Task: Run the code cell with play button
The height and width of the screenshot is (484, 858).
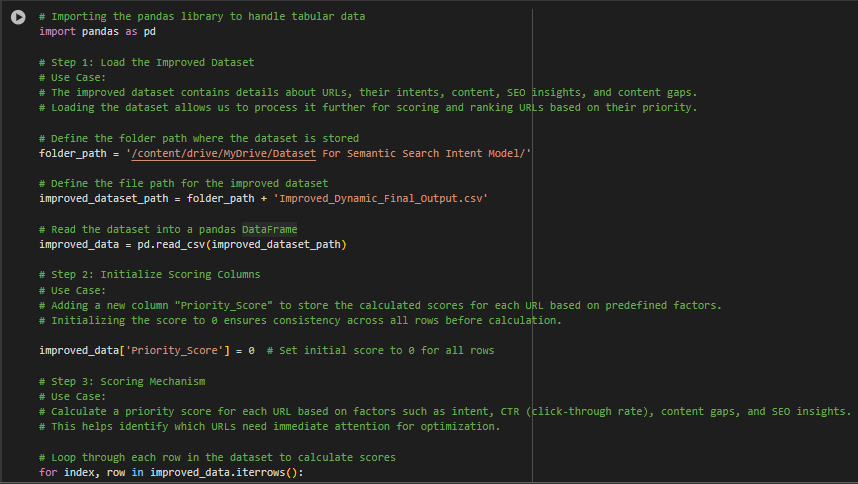Action: (18, 18)
